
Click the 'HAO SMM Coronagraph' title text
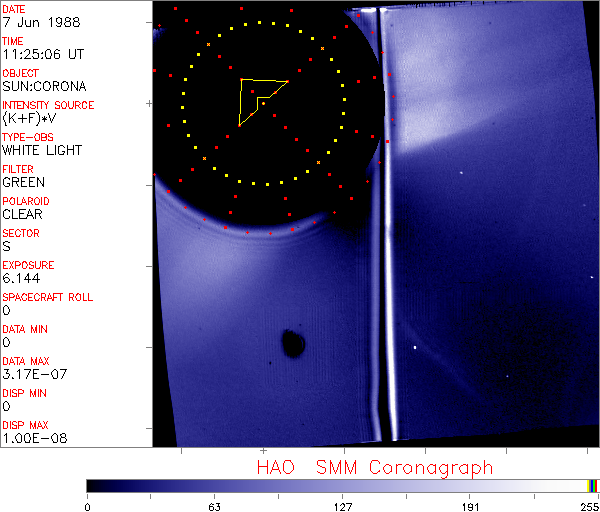click(375, 467)
